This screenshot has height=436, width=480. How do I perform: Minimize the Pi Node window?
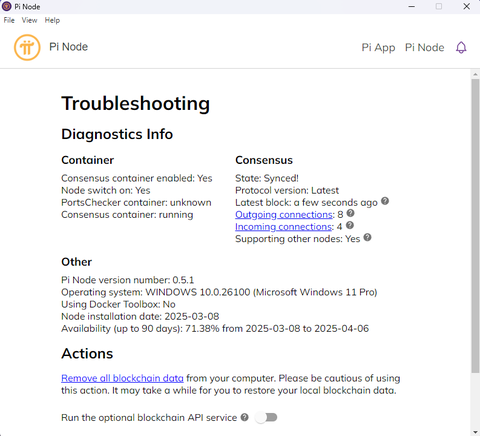pyautogui.click(x=412, y=6)
